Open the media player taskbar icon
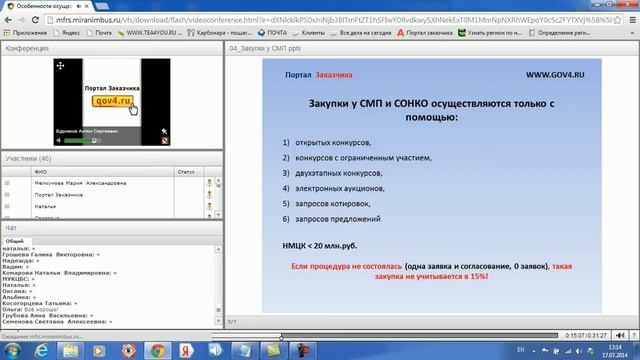The width and height of the screenshot is (640, 360). tap(99, 351)
